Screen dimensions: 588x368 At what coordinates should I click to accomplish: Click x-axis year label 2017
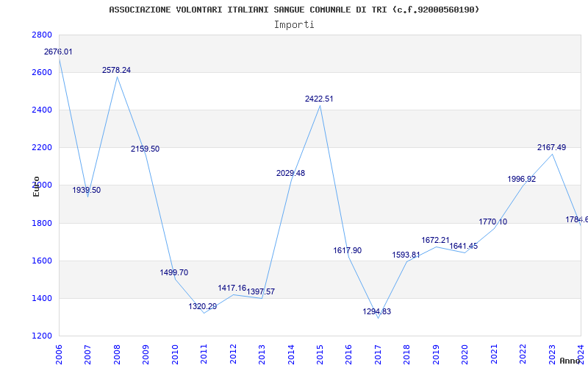[x=378, y=355]
